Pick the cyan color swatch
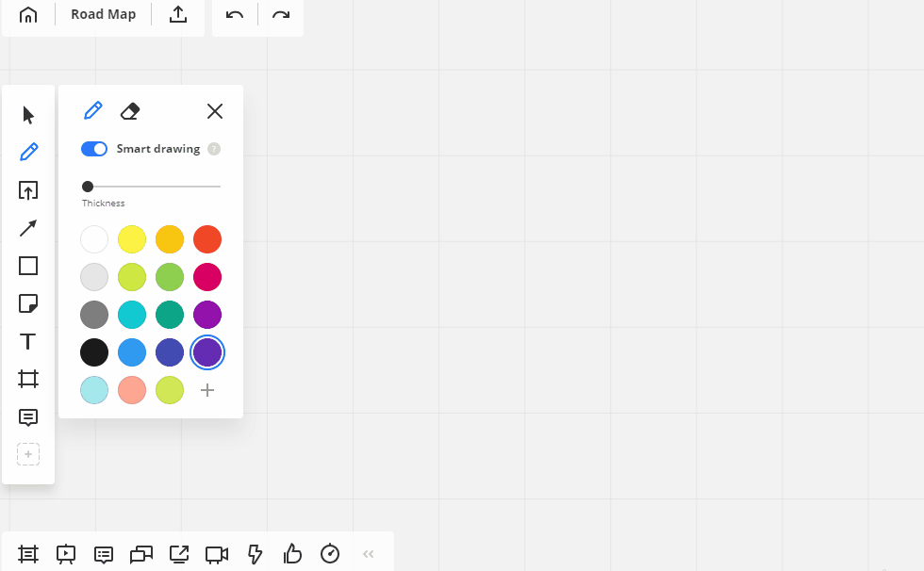The height and width of the screenshot is (571, 924). pos(132,315)
